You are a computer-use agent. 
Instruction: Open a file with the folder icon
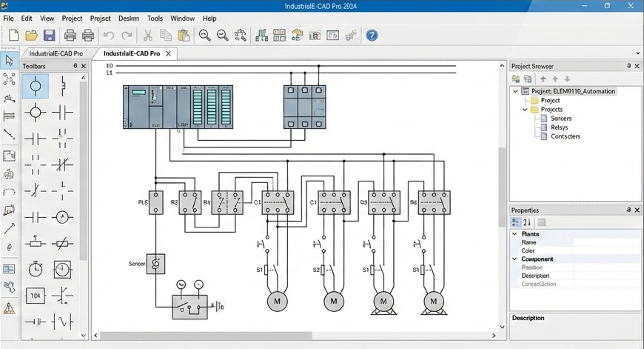click(31, 36)
